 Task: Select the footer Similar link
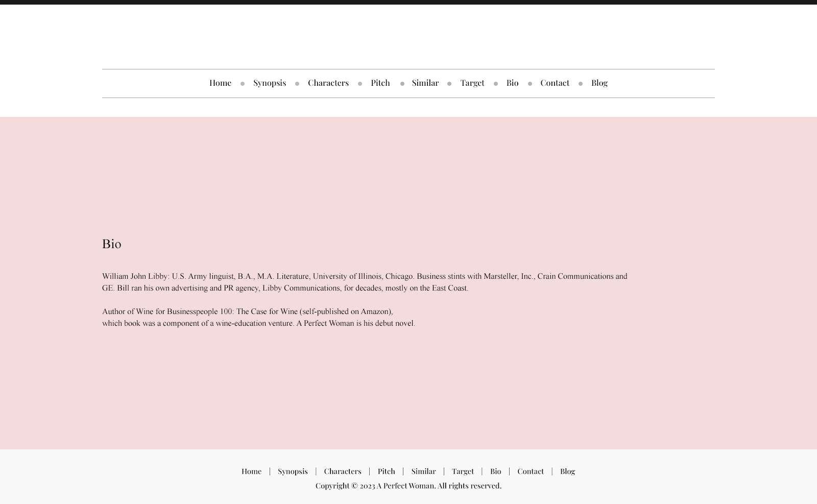click(x=423, y=471)
